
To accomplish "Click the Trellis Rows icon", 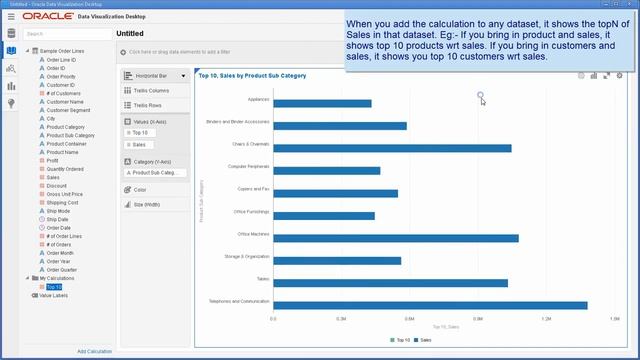I will (x=128, y=105).
